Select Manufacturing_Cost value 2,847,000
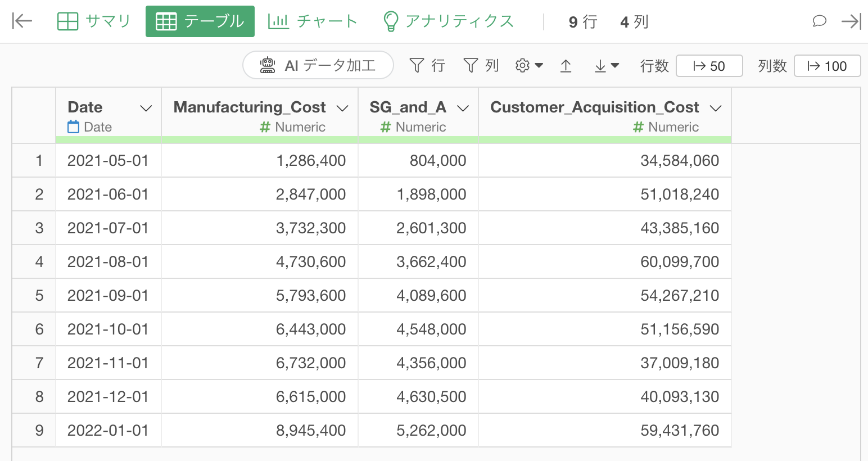The width and height of the screenshot is (868, 461). 260,195
